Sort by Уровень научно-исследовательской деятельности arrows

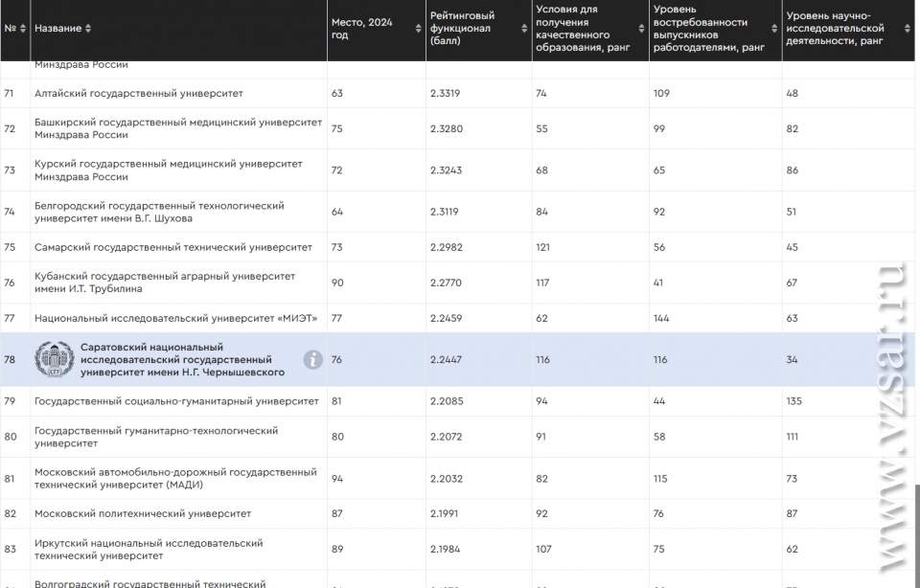[x=908, y=28]
